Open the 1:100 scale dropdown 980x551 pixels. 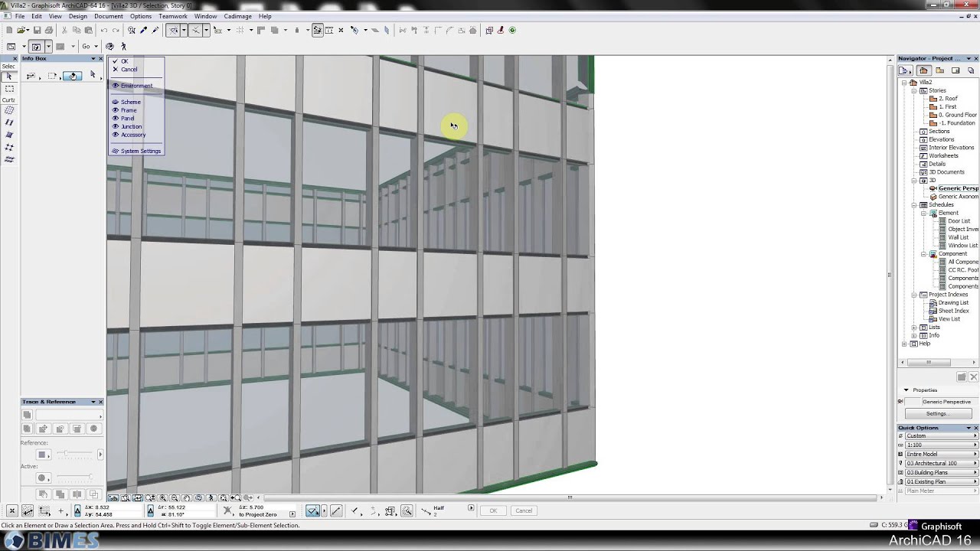(x=942, y=445)
